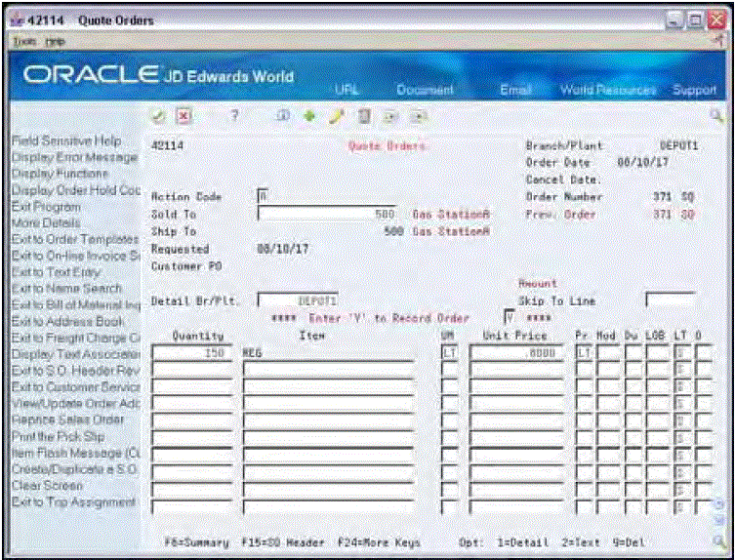Choose Exit to Order Templates

pyautogui.click(x=75, y=239)
